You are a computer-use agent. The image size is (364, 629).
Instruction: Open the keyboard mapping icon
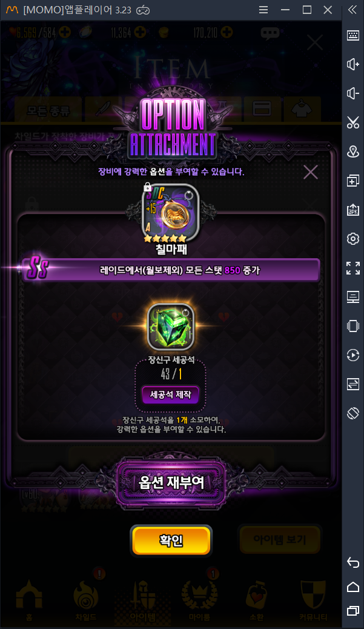point(352,35)
